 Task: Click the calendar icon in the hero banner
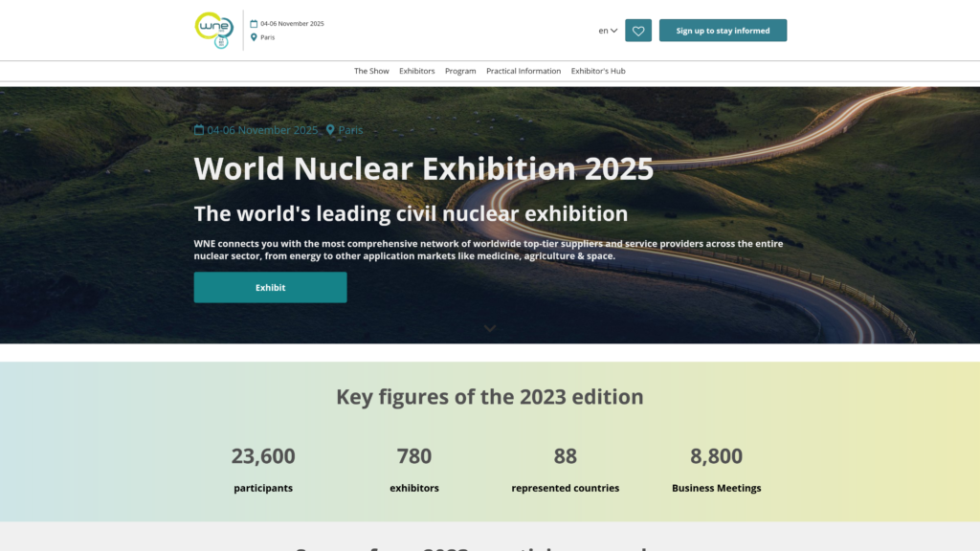click(199, 130)
